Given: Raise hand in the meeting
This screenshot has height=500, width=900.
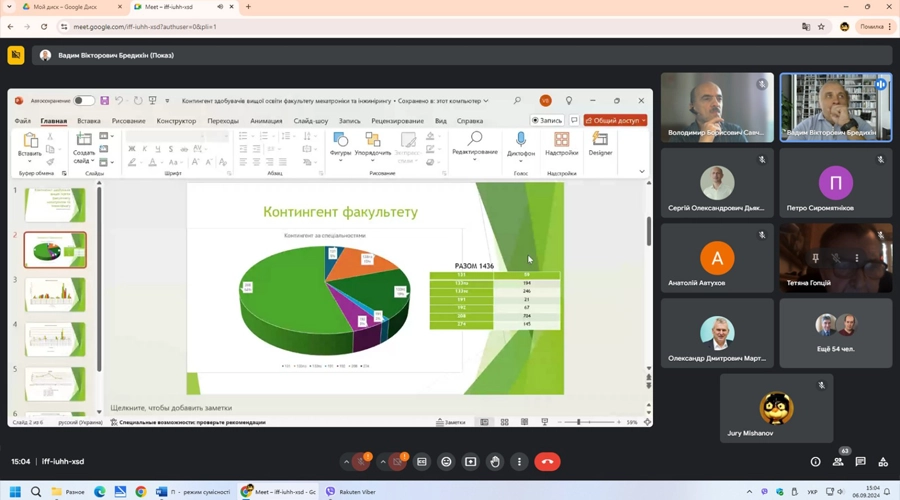Looking at the screenshot, I should [x=495, y=462].
